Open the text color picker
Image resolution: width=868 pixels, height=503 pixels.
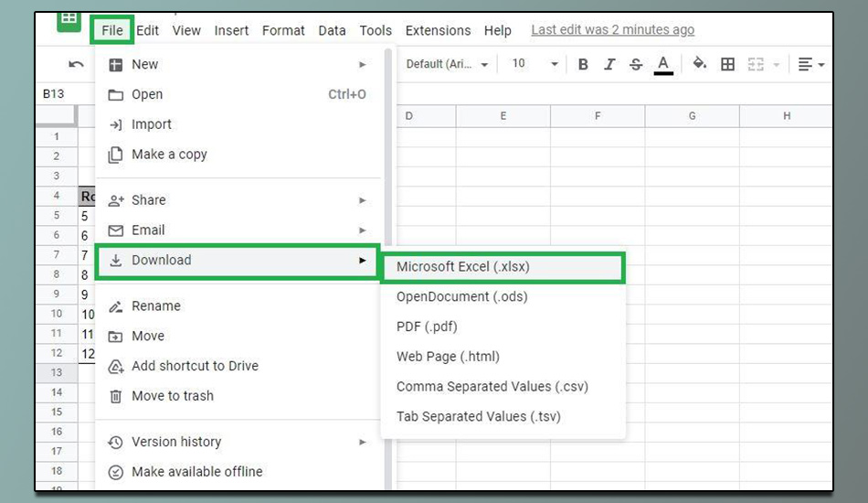[x=663, y=64]
